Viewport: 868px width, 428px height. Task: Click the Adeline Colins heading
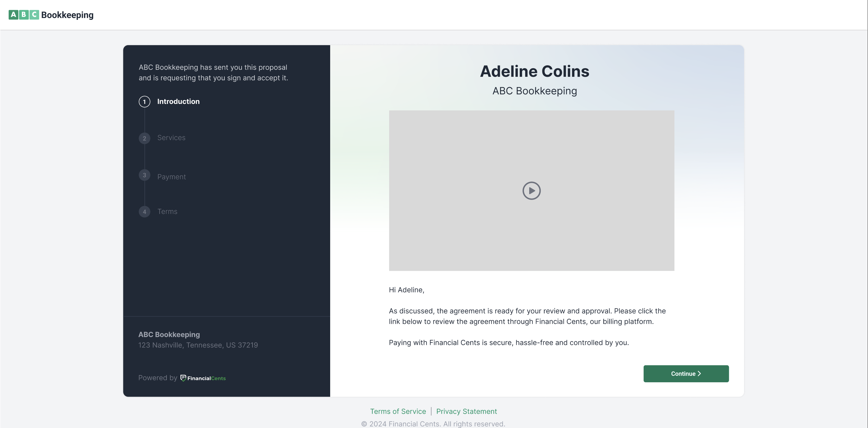click(x=534, y=71)
